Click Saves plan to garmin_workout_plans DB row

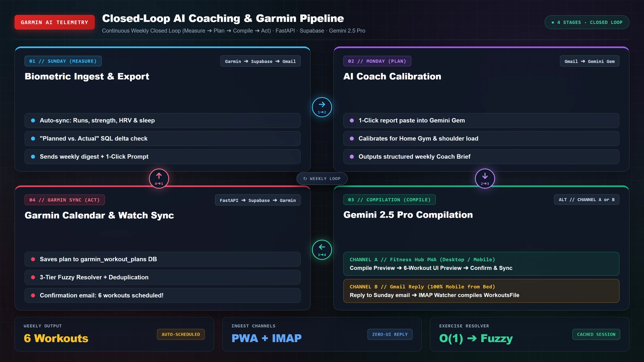pos(163,259)
